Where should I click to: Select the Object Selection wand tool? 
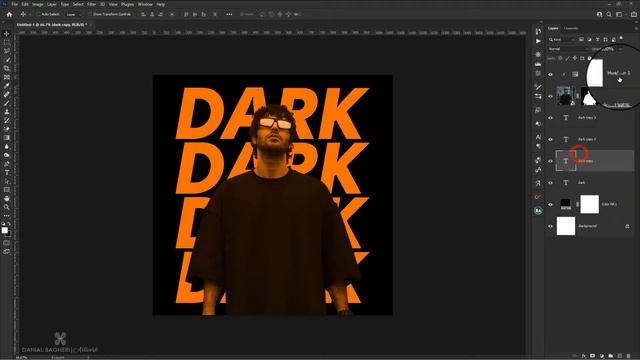[x=7, y=60]
